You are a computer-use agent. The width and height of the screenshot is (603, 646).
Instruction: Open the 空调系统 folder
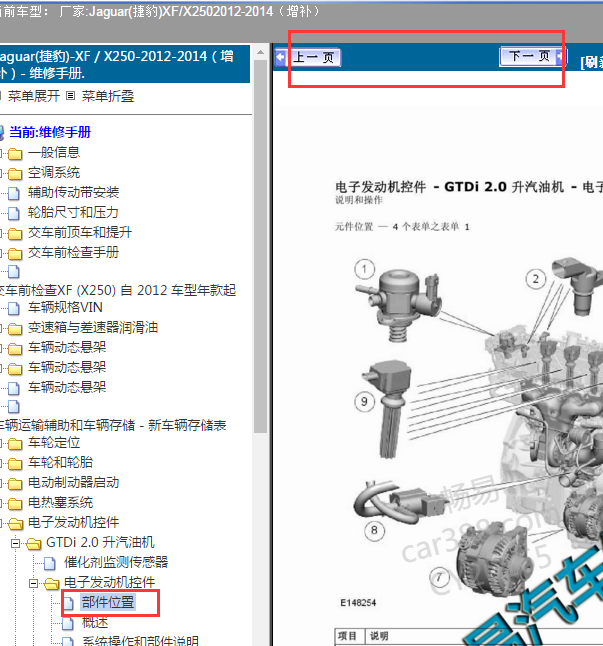54,172
